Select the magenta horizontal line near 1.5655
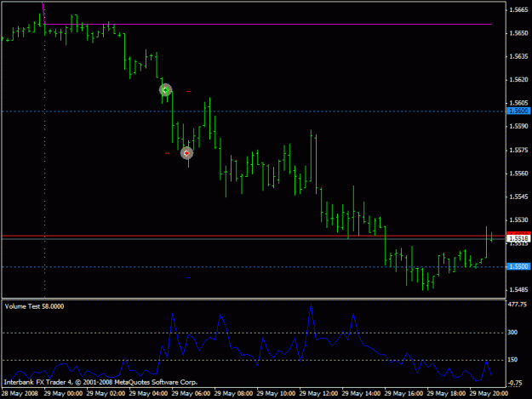 [x=268, y=25]
